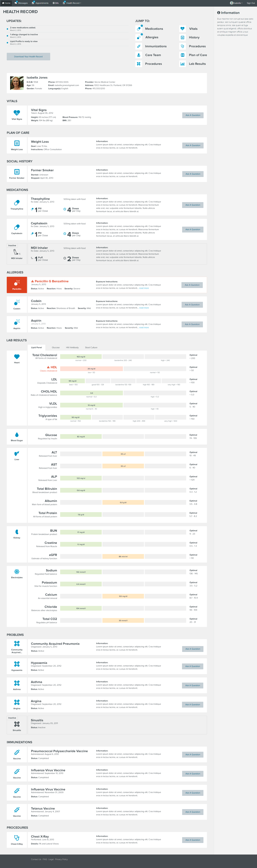Click the Chest X-Ray stethoscope icon tile
The image size is (257, 868).
point(17,840)
